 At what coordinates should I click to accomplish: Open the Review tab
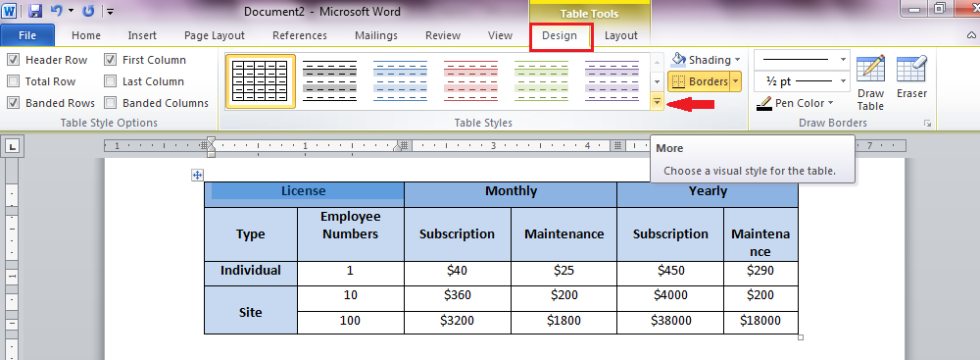(443, 35)
